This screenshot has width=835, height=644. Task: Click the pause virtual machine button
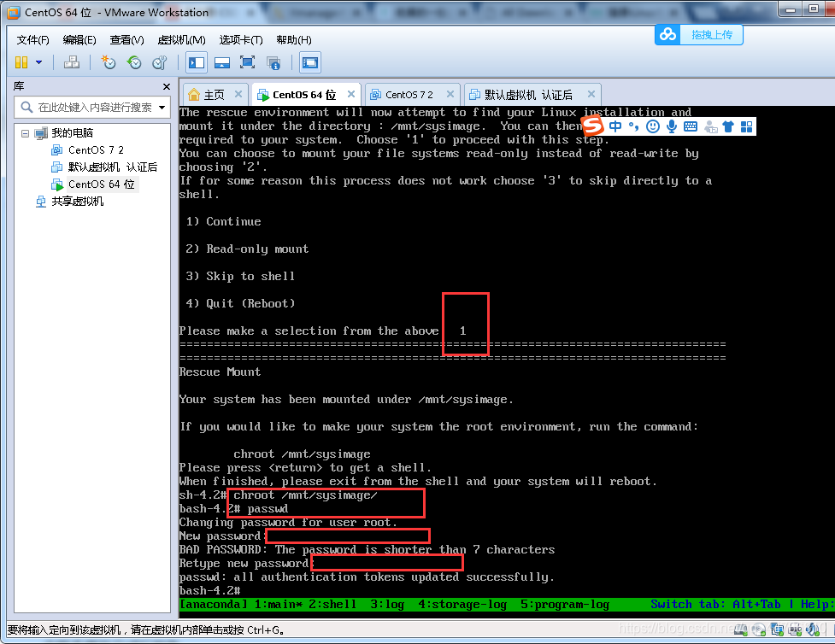point(21,62)
